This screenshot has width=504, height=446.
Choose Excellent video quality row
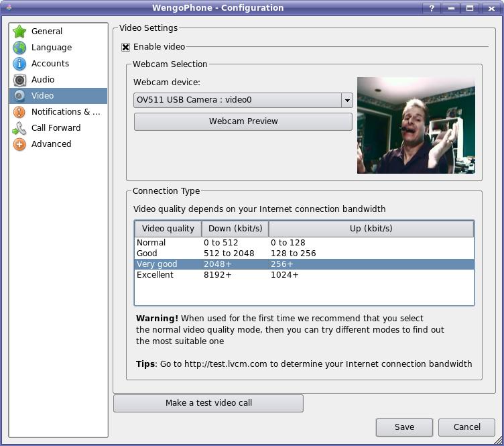155,275
